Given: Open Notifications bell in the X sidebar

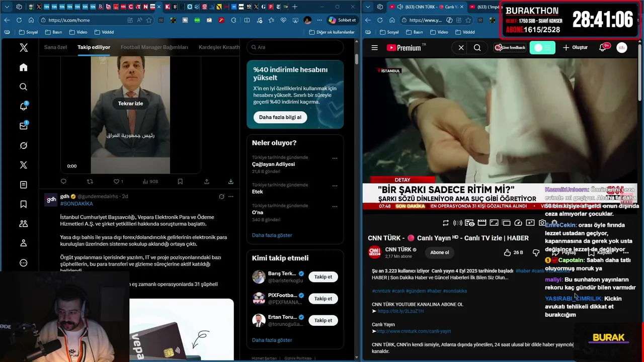Looking at the screenshot, I should point(24,107).
